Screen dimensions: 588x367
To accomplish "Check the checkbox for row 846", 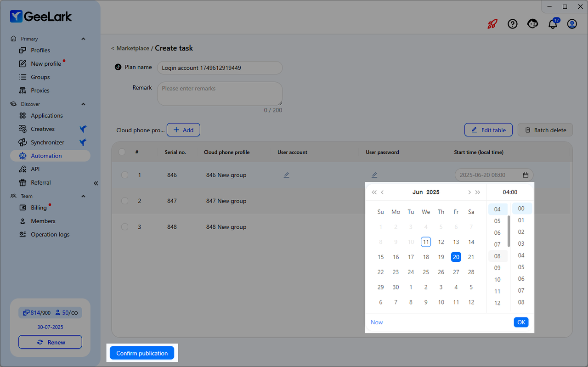I will tap(124, 175).
